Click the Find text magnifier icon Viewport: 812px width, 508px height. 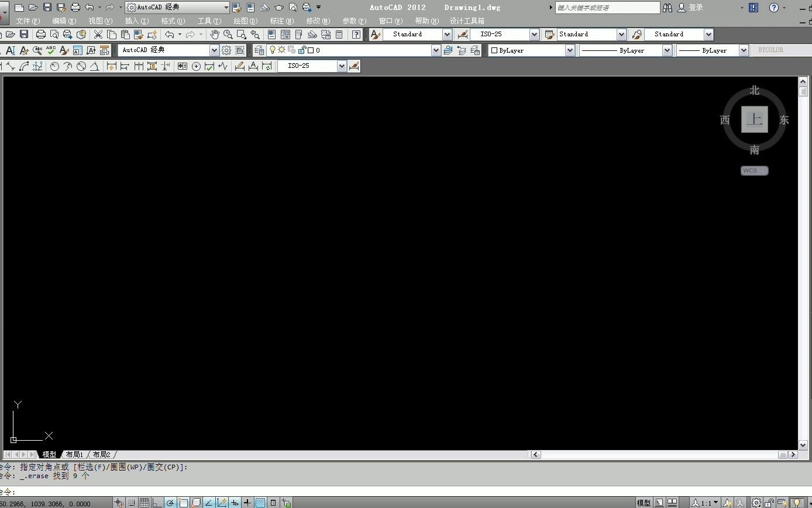tap(37, 50)
